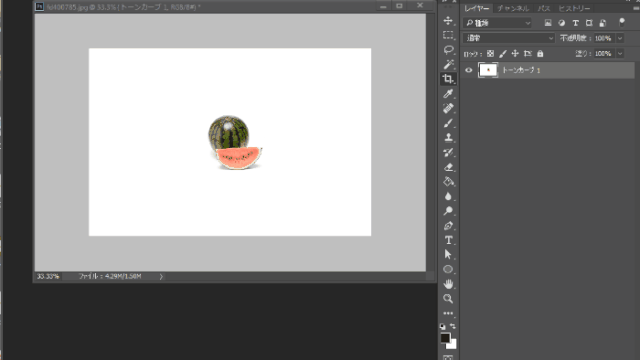The height and width of the screenshot is (360, 640).
Task: Open the layer filter type dropdown
Action: pos(498,23)
